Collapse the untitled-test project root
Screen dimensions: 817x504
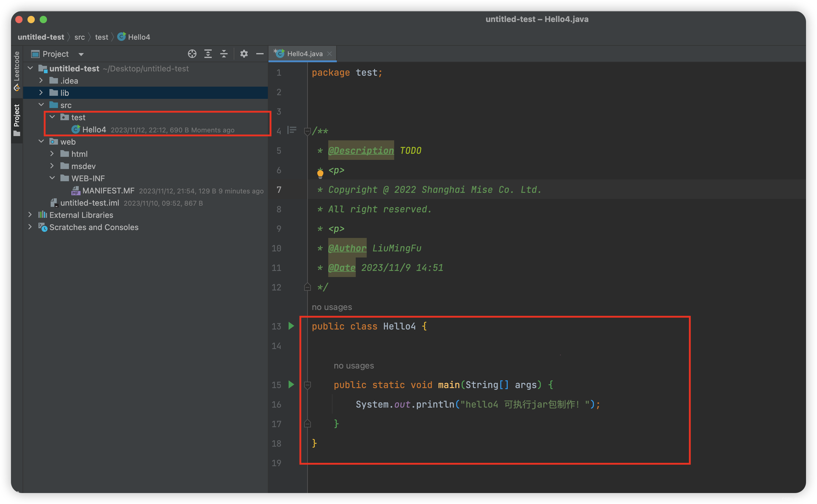[30, 68]
